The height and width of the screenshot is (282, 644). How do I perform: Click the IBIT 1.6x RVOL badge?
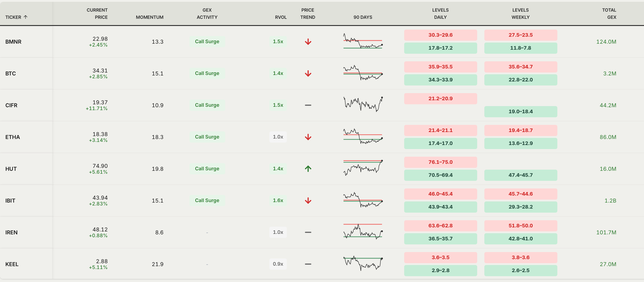click(x=278, y=200)
